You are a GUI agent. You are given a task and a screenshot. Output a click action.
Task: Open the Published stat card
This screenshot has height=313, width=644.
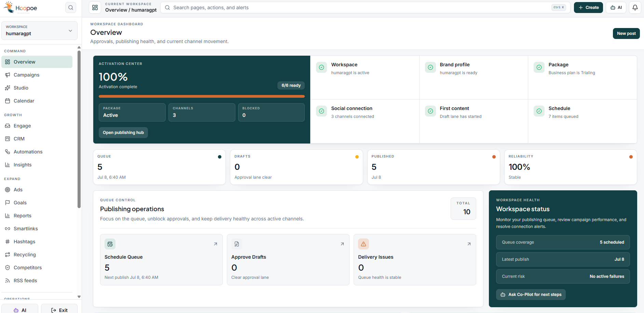click(434, 167)
